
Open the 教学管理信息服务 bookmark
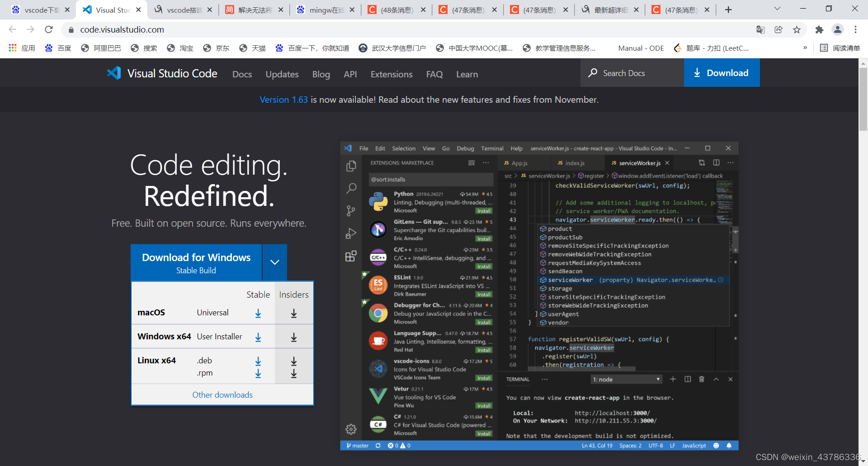(559, 48)
